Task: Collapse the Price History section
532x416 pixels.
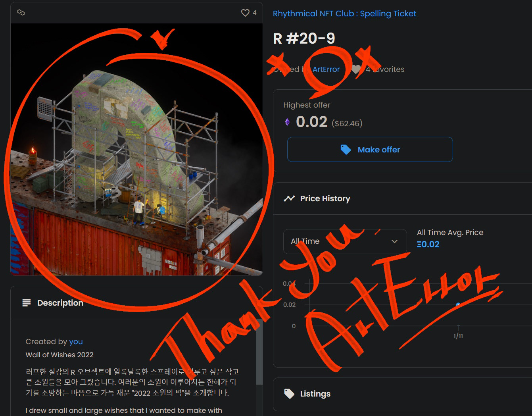Action: click(402, 198)
